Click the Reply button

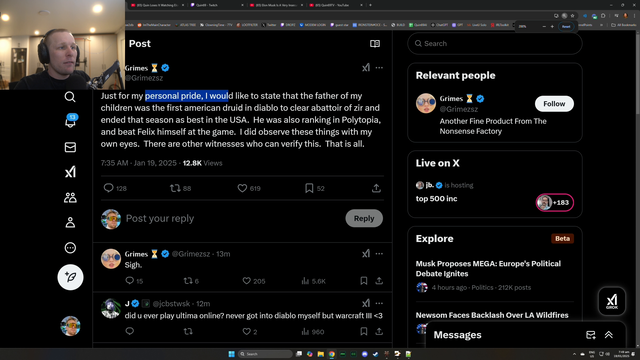click(364, 218)
